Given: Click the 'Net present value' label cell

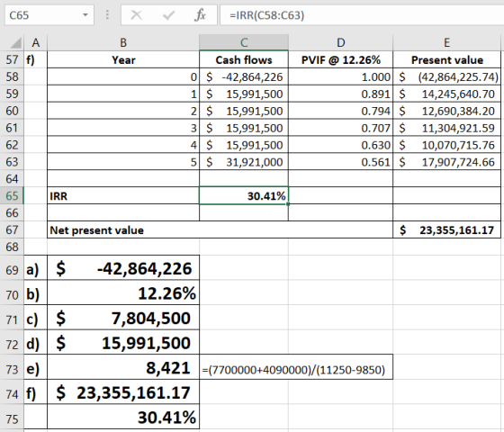Looking at the screenshot, I should tap(220, 229).
